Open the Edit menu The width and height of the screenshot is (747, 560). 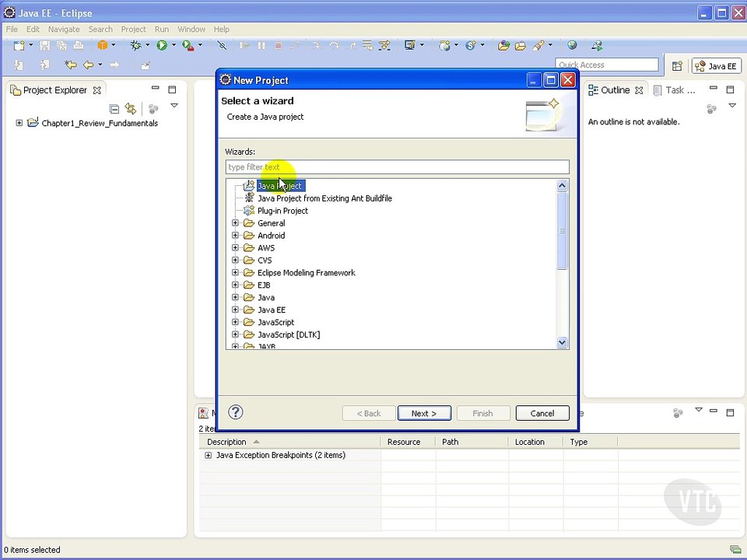pos(33,29)
